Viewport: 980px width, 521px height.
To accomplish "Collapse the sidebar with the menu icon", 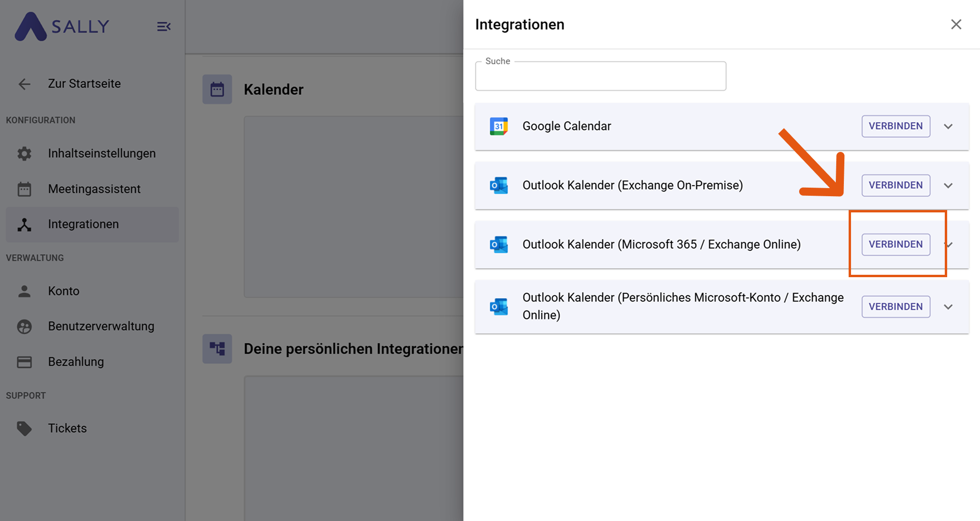I will coord(164,27).
